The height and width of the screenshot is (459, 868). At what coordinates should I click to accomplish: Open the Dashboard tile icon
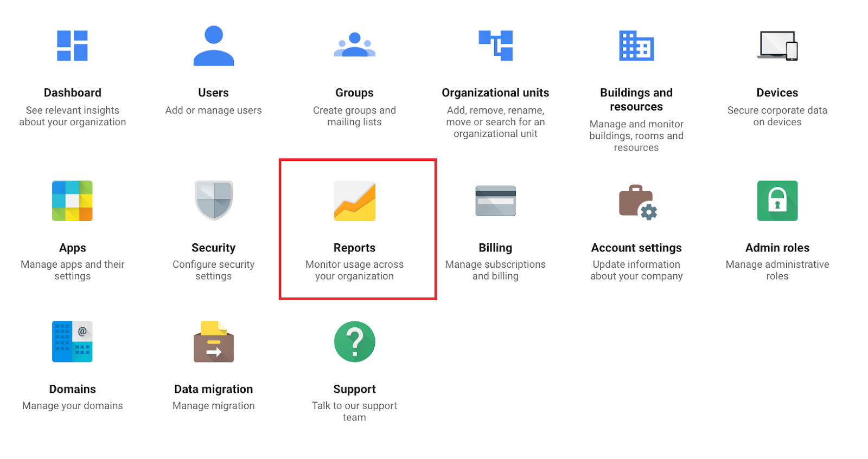(x=73, y=46)
